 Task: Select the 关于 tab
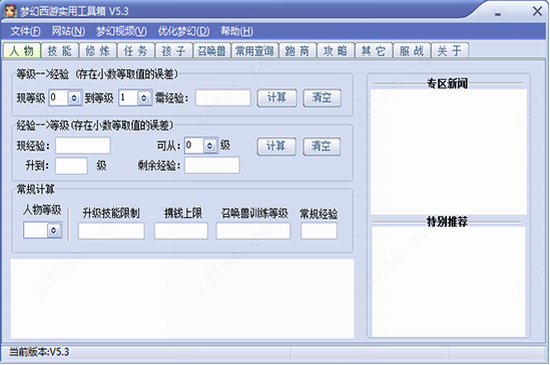click(450, 51)
